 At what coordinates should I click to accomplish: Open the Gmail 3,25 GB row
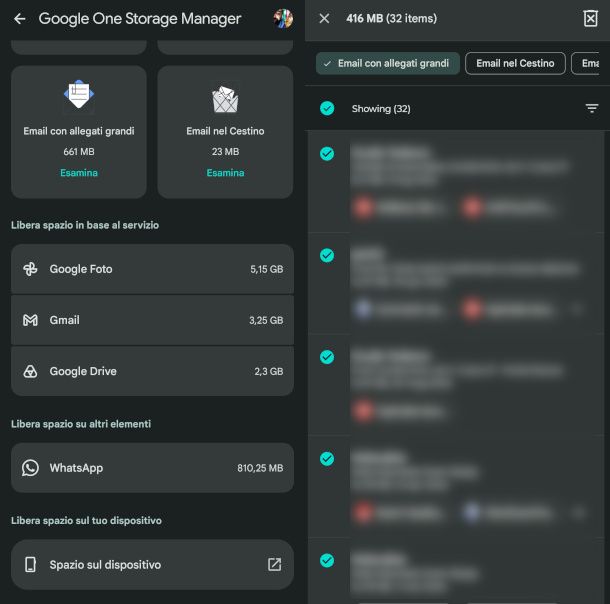point(152,320)
